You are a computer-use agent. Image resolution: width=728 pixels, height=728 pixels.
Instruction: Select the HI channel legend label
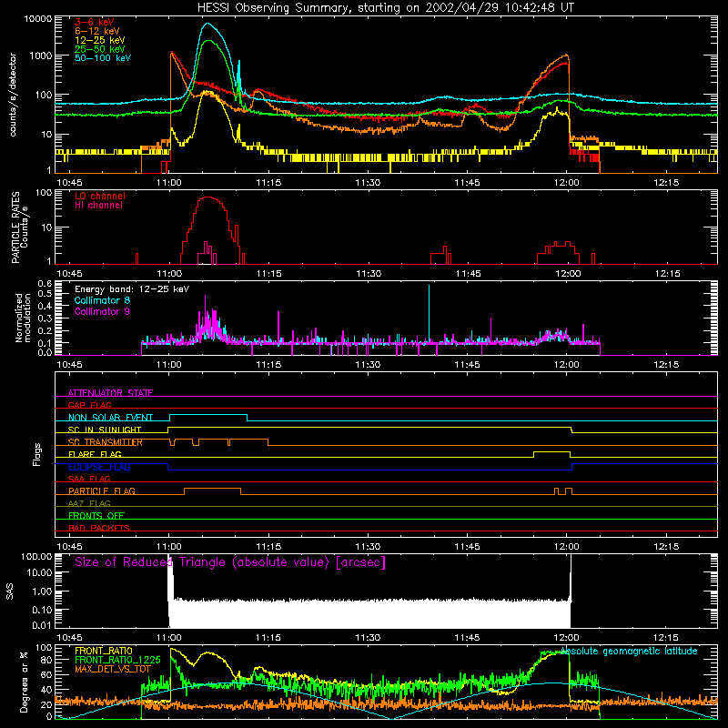point(98,205)
